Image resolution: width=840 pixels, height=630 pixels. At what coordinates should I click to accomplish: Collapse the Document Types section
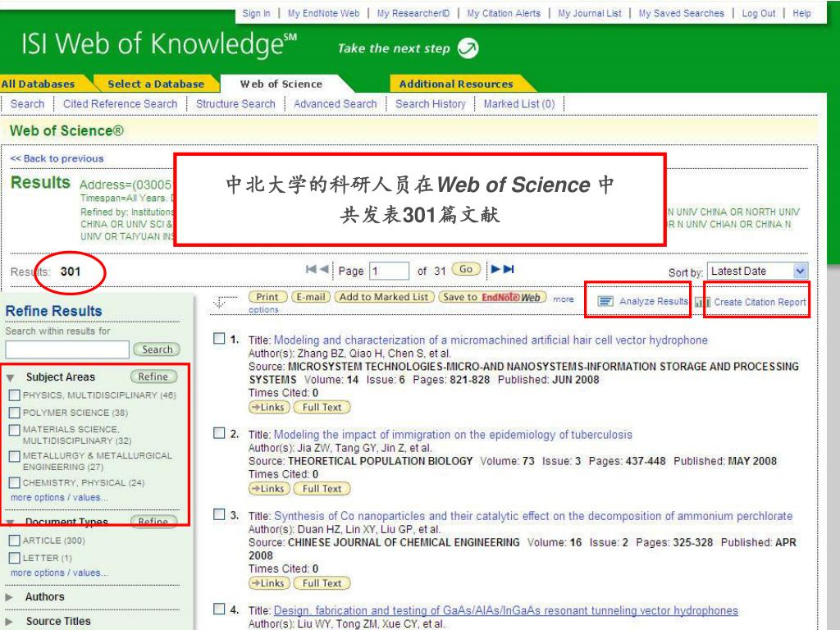(10, 523)
